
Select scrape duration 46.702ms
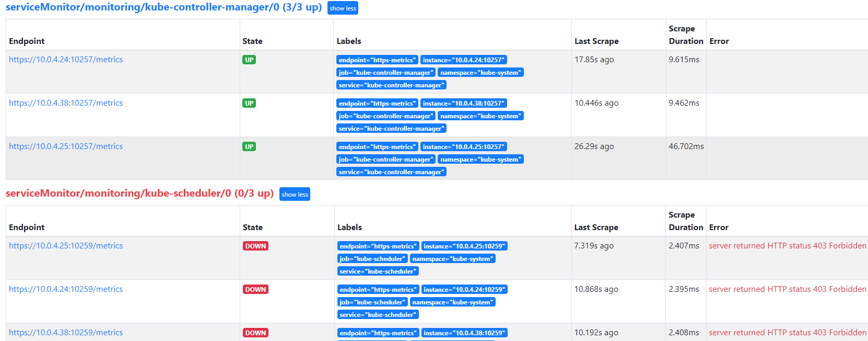click(686, 146)
